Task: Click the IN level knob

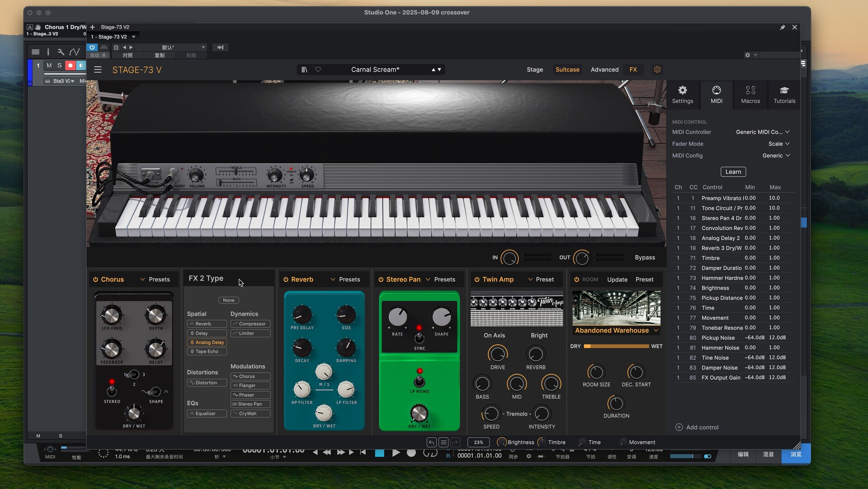Action: coord(509,258)
